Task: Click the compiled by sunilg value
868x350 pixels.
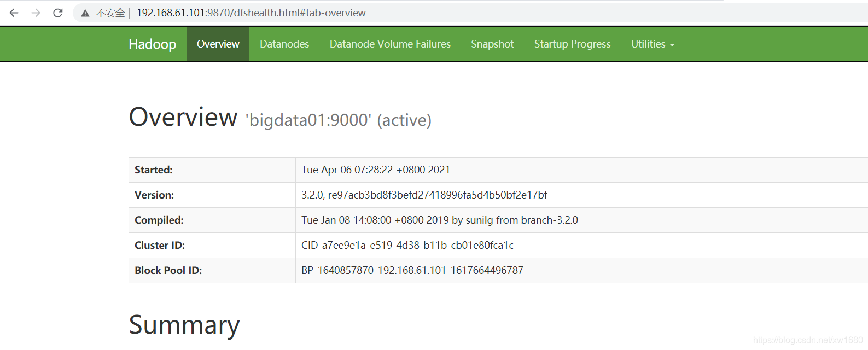Action: click(x=440, y=220)
